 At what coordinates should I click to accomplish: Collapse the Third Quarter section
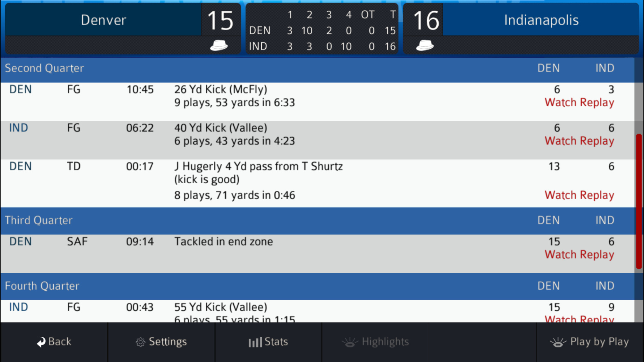pos(39,221)
